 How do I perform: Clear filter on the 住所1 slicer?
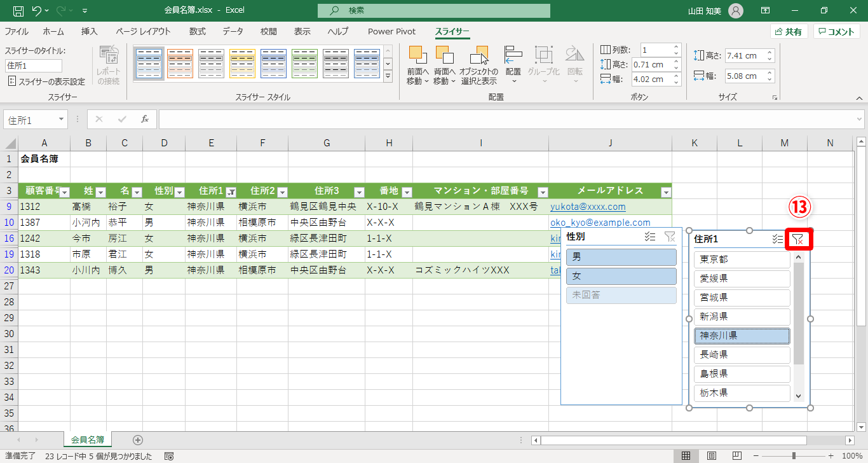click(799, 239)
